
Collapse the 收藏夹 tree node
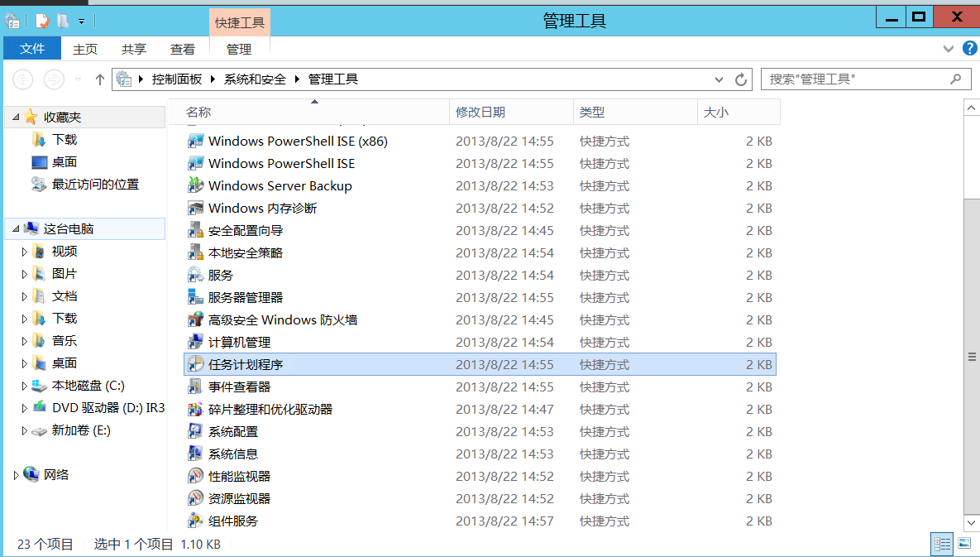click(16, 117)
